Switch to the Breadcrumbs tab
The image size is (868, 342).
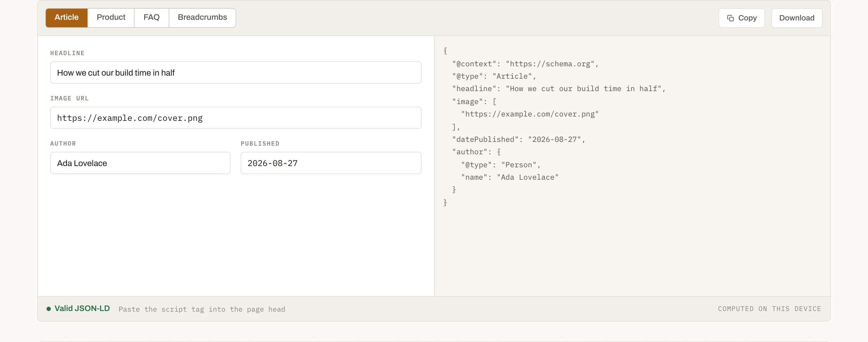pos(202,18)
